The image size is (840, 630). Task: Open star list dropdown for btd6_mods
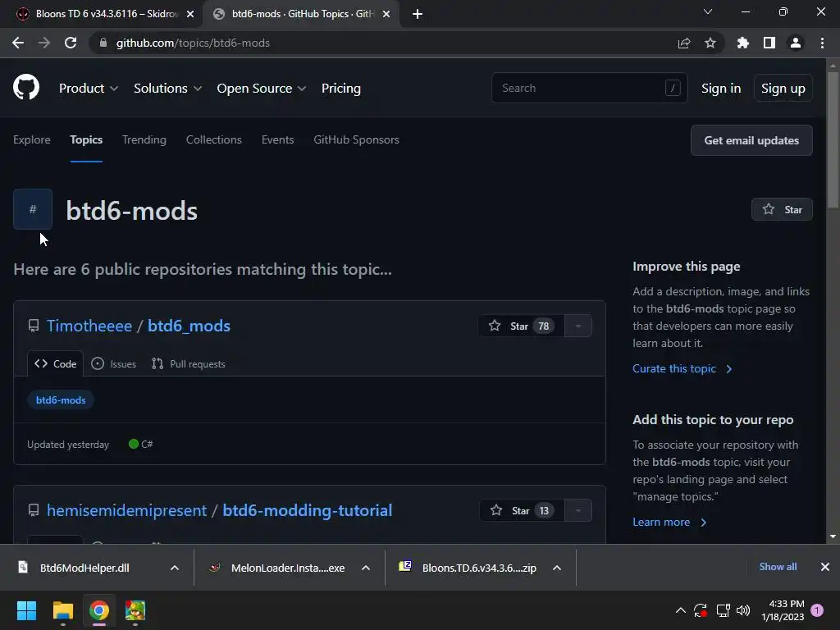(x=578, y=326)
